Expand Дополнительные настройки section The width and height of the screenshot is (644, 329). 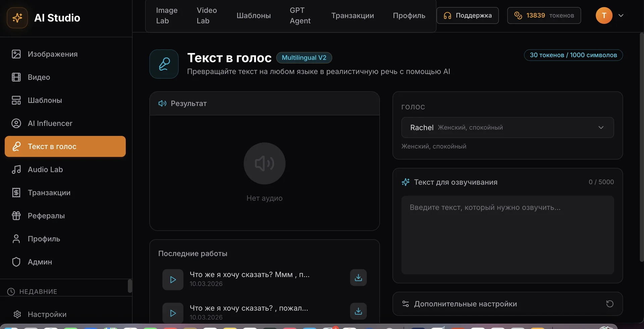point(507,304)
